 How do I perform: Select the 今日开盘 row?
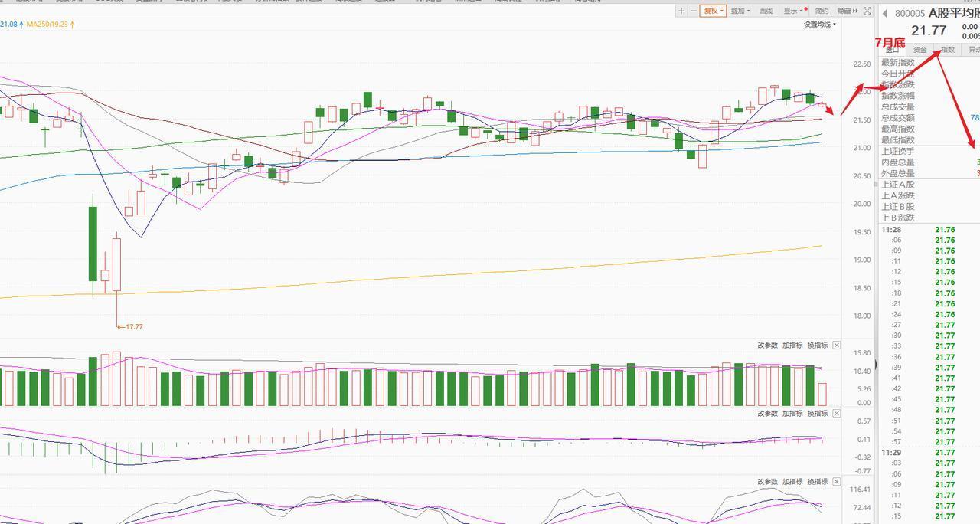929,74
